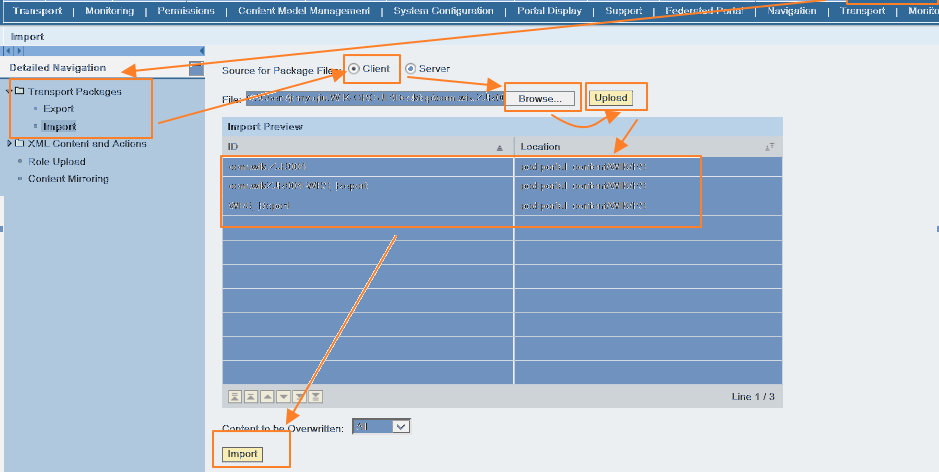
Task: Open the Permissions menu
Action: coord(186,11)
